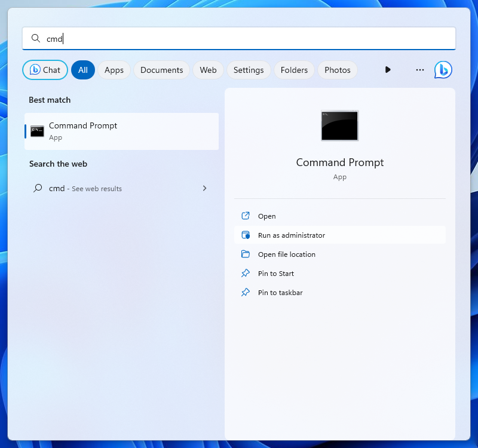Click the Pin to taskbar pin icon
Screen dimensions: 478x448
(245, 293)
